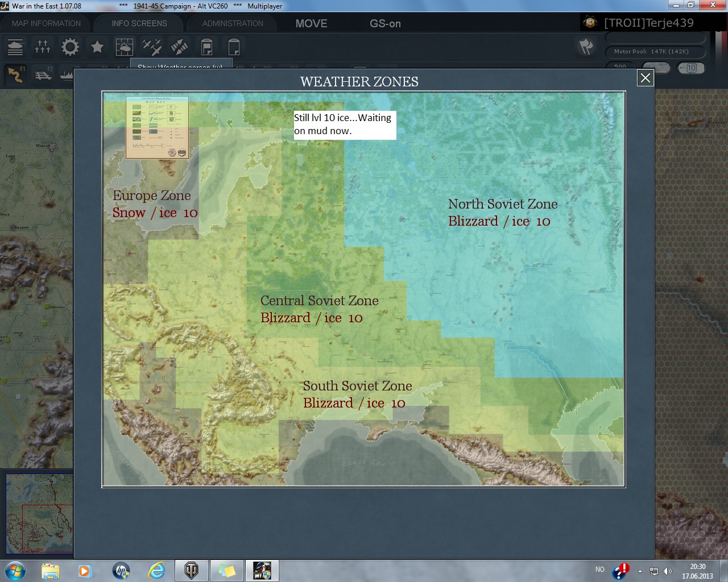Select the F1 move mode arrow icon
Image resolution: width=728 pixels, height=582 pixels.
pyautogui.click(x=15, y=74)
